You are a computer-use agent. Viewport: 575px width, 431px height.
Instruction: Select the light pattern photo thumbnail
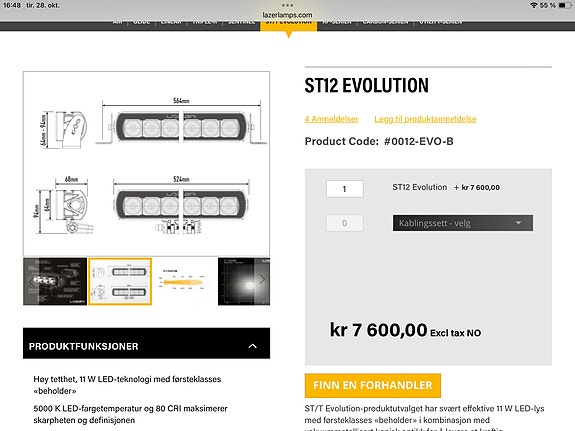tap(244, 281)
